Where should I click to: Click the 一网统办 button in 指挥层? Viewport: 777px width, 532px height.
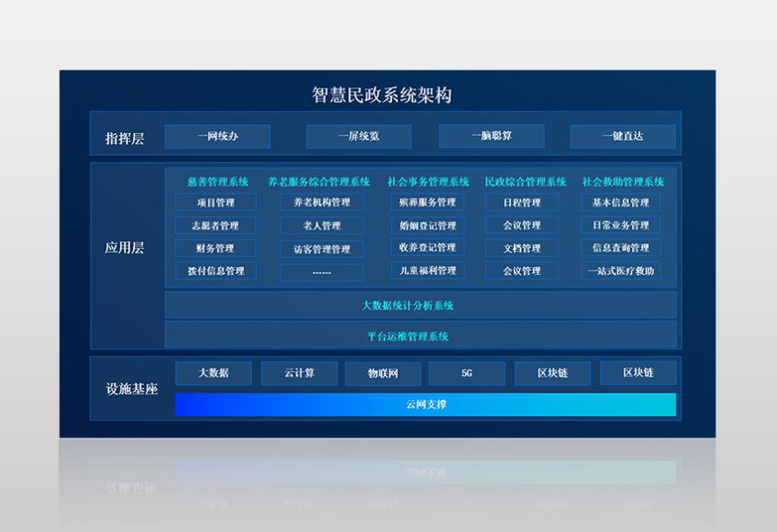(217, 136)
